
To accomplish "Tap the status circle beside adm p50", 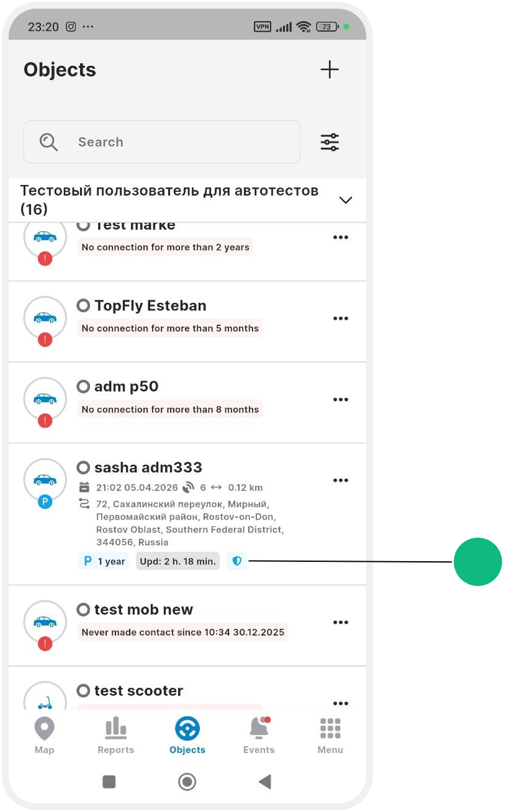I will (83, 387).
